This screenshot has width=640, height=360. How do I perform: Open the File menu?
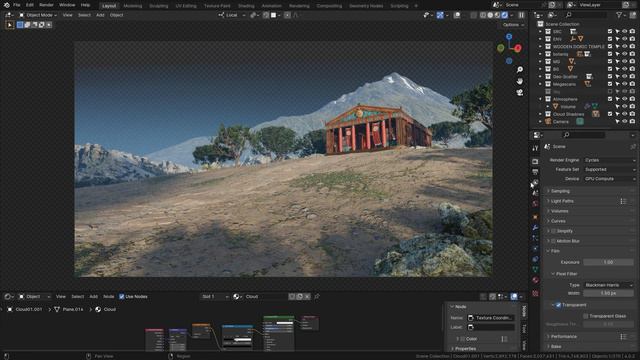coord(16,5)
